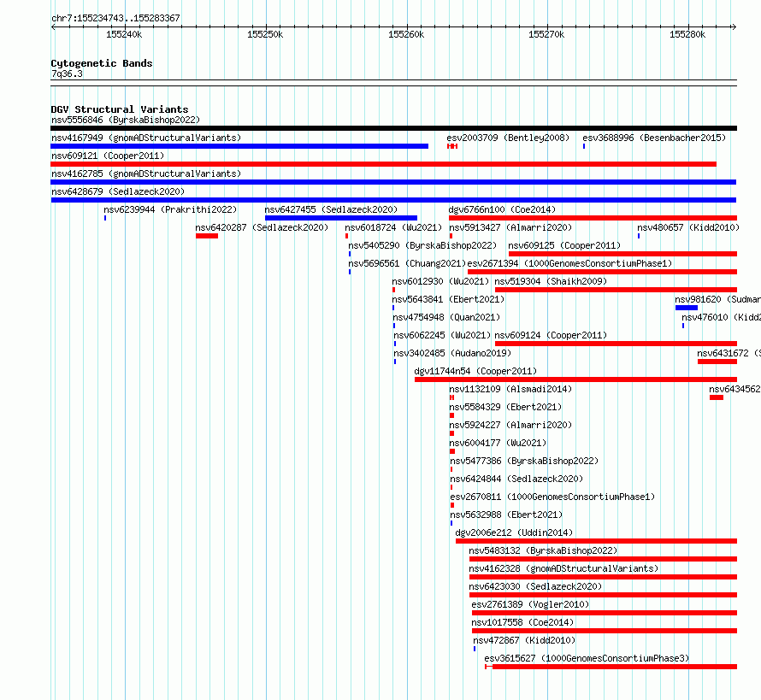Click esv3688996 (Besenbacher2015) label

pos(654,138)
